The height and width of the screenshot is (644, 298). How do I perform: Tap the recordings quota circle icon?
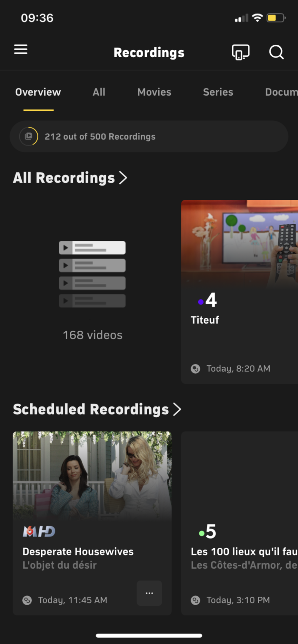[x=29, y=137]
